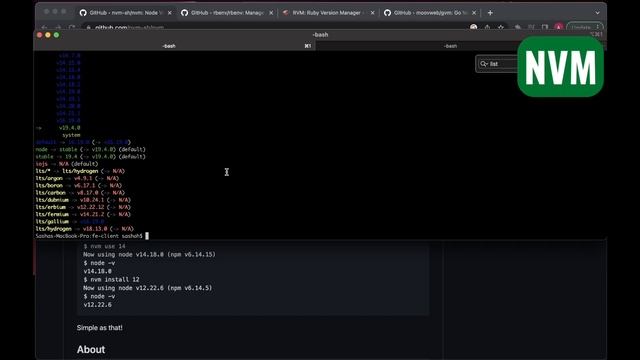This screenshot has width=640, height=360.
Task: Click the green NVM logo badge
Action: (x=560, y=67)
